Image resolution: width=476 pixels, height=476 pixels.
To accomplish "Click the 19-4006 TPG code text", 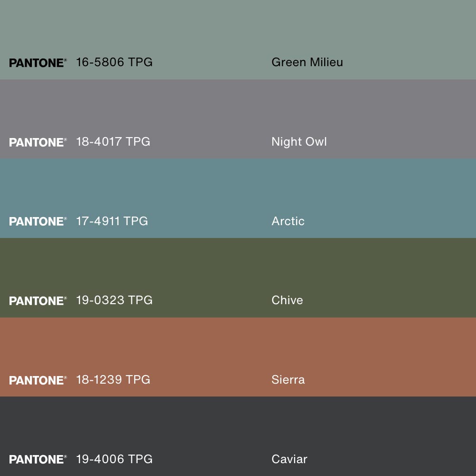I will (114, 459).
